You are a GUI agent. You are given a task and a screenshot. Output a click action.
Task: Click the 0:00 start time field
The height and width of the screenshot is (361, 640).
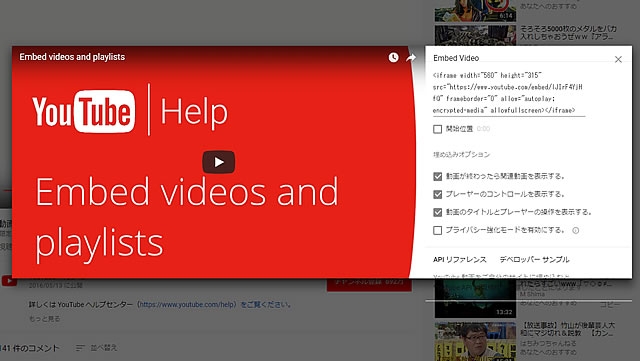pyautogui.click(x=483, y=129)
